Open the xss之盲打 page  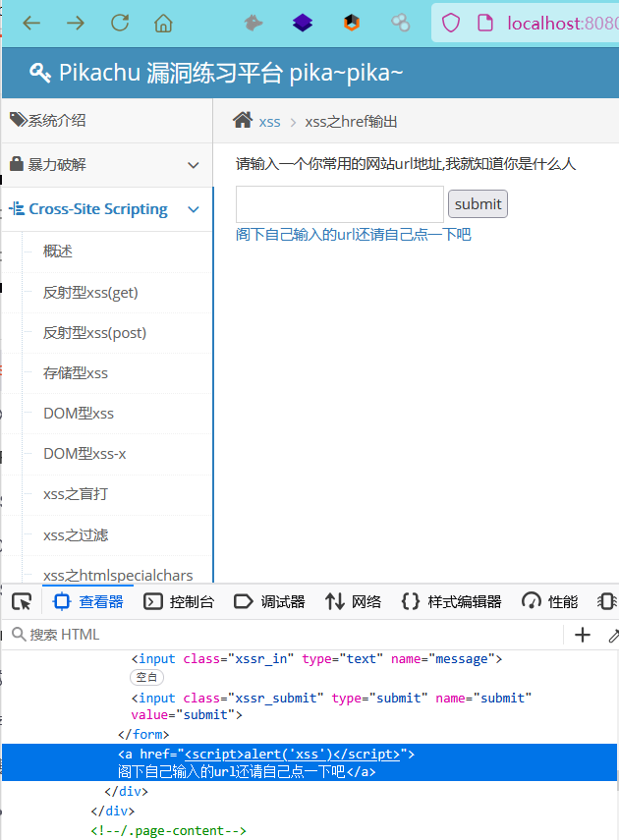[76, 494]
